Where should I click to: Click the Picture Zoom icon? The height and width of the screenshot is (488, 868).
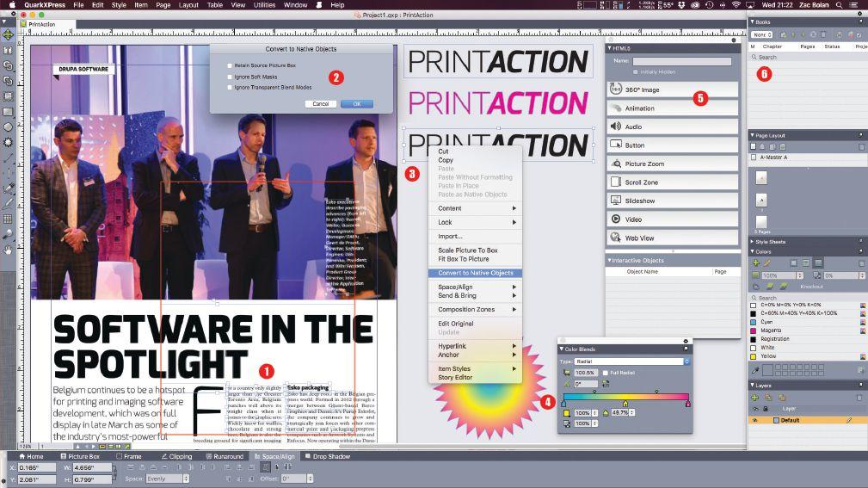[x=616, y=164]
